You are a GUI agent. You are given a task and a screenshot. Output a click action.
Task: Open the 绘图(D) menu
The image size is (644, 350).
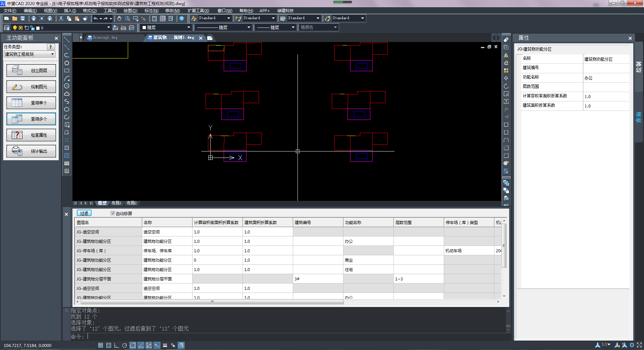pos(130,11)
